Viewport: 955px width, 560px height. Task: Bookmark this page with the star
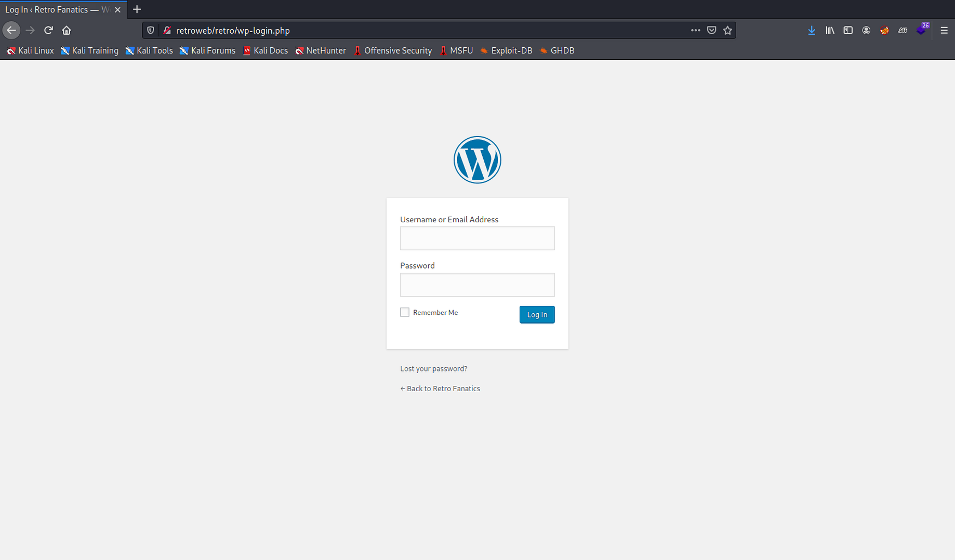click(x=727, y=30)
